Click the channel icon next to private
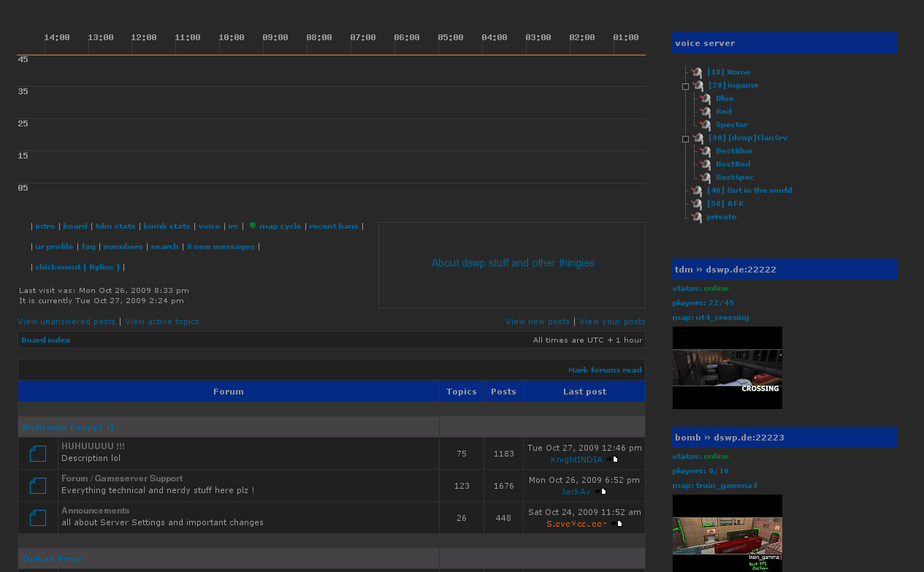The height and width of the screenshot is (572, 924). (x=697, y=217)
